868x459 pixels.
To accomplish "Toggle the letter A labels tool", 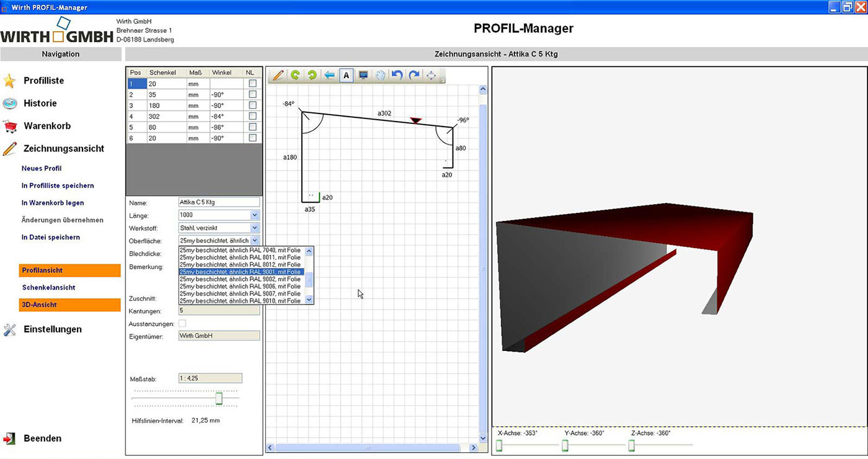I will point(347,75).
